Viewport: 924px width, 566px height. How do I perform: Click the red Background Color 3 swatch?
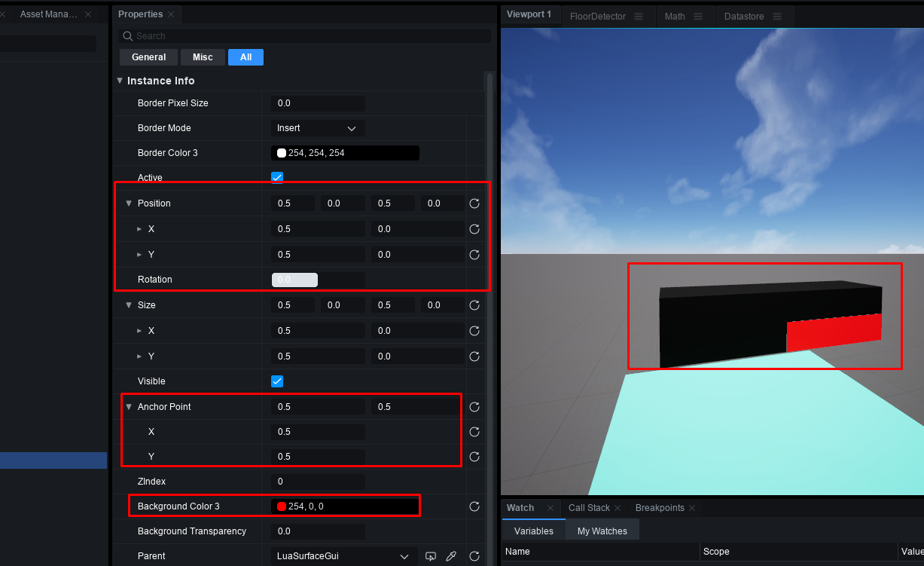(282, 506)
